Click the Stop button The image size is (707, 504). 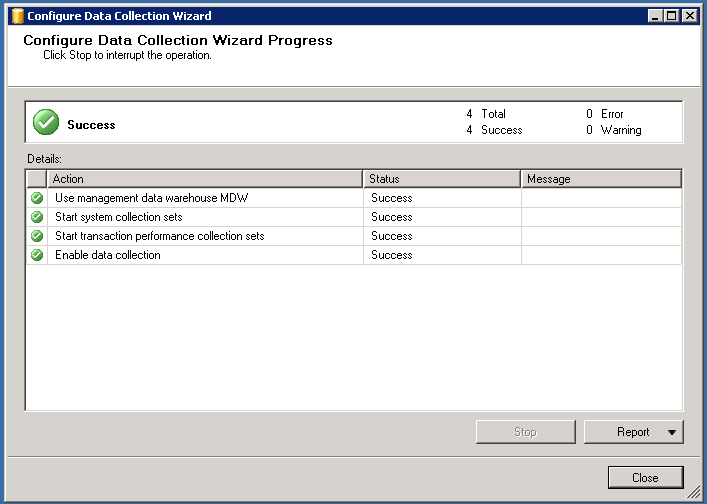(525, 432)
